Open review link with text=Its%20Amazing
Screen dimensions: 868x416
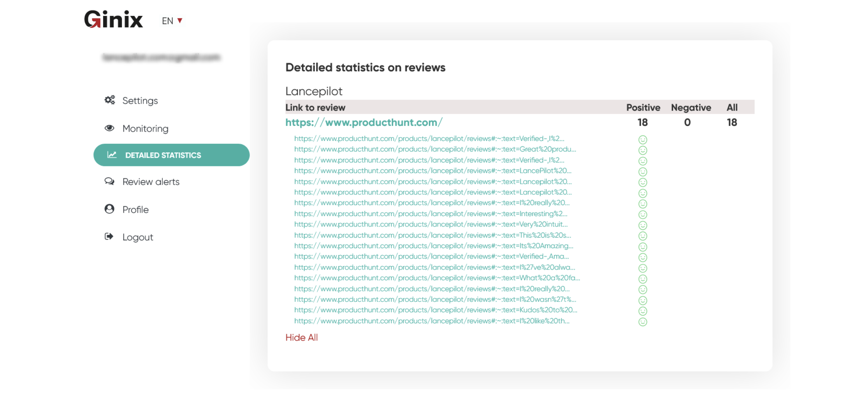point(434,246)
